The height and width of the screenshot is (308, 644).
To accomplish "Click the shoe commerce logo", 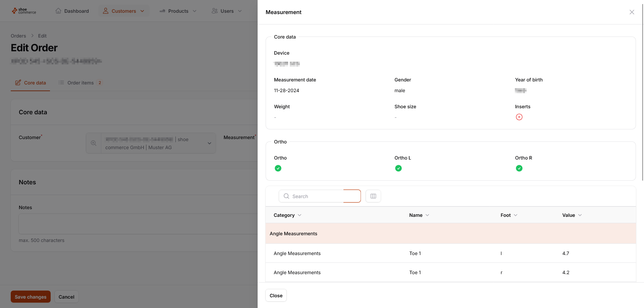I will [24, 11].
